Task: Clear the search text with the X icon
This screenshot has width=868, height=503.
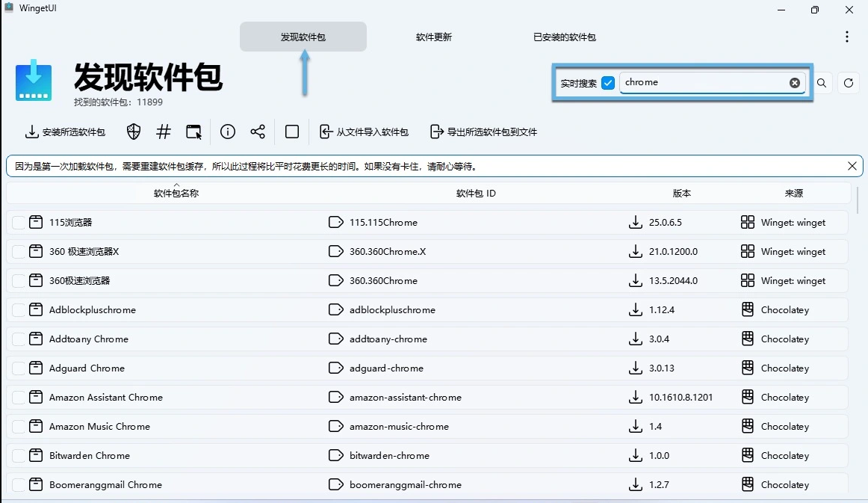Action: coord(794,82)
